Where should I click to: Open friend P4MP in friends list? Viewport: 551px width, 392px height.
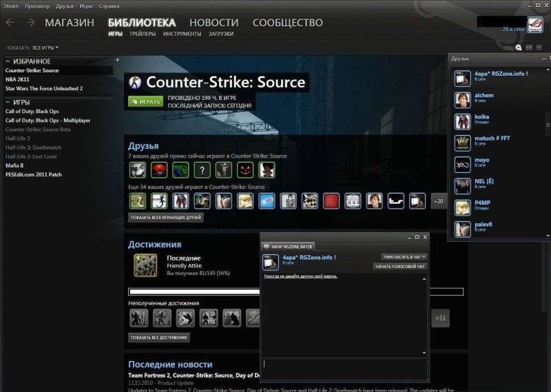click(499, 207)
